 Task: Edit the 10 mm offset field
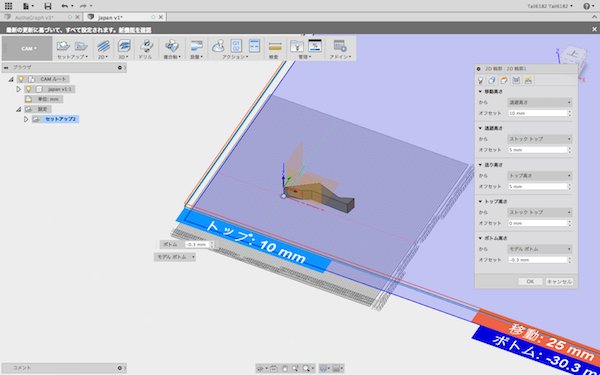[x=537, y=113]
